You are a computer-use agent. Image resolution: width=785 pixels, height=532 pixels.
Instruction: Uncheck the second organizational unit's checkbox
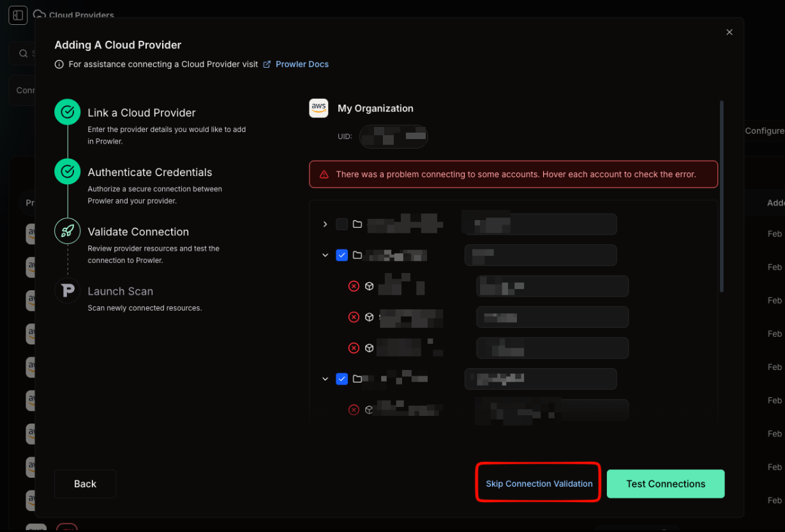point(341,255)
